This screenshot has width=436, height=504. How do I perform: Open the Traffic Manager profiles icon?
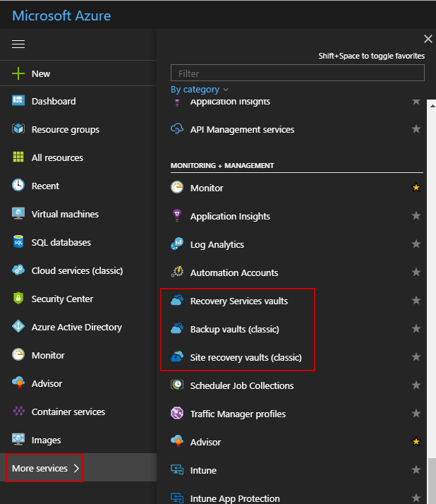click(177, 413)
